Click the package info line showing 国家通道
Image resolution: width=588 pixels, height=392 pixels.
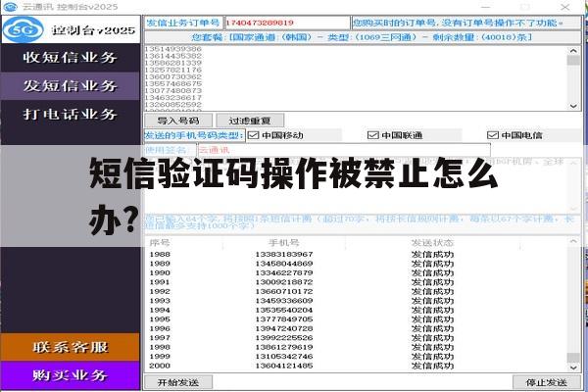[x=363, y=37]
